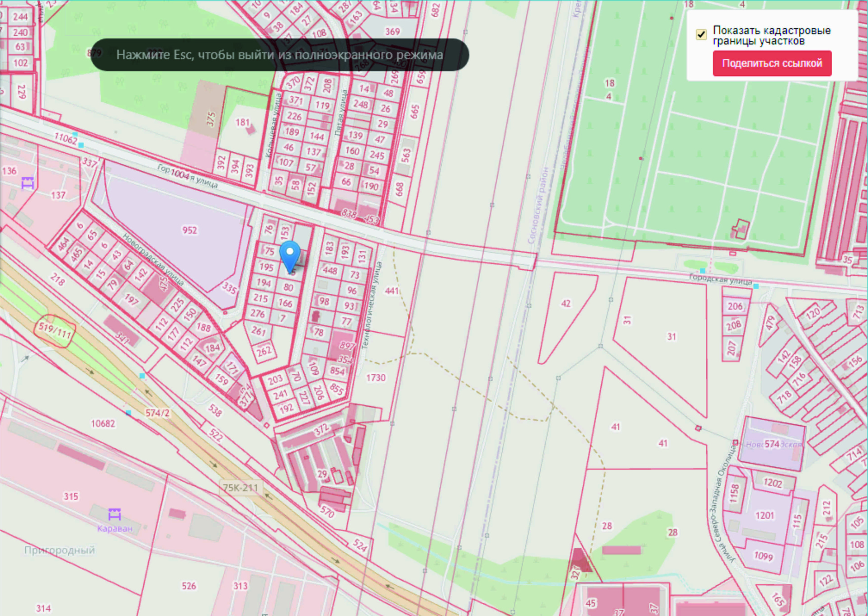
Task: Click the purple icon above Караван label
Action: pyautogui.click(x=114, y=514)
